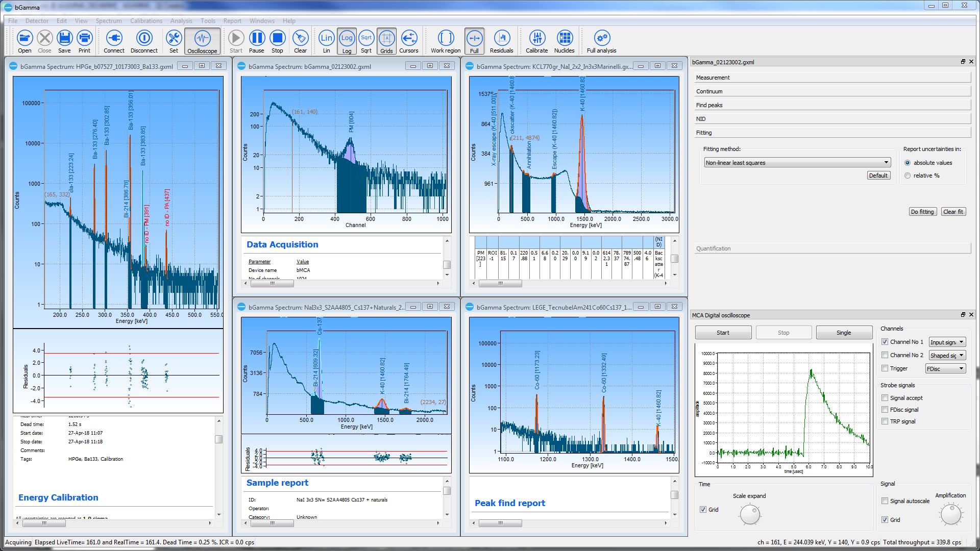Open Channel No 2 Shaped signal dropdown

pyautogui.click(x=947, y=356)
